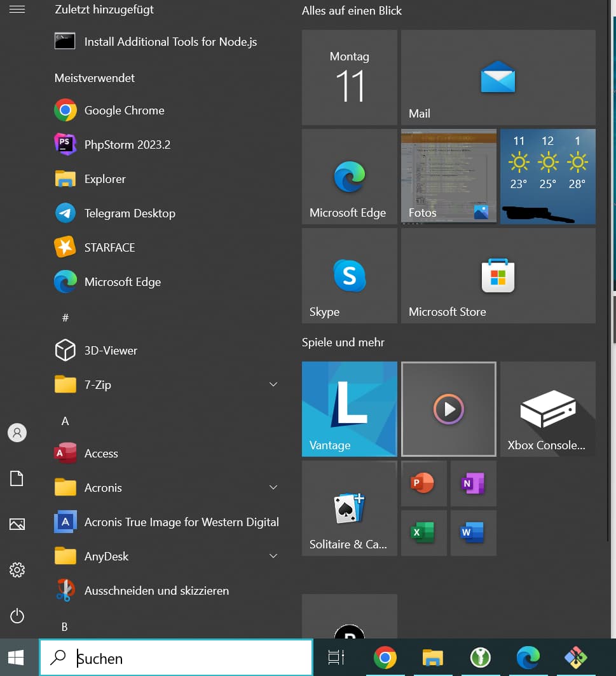Screen dimensions: 616x676
Task: Open the colorful diamond app on the taskbar
Action: pyautogui.click(x=576, y=658)
